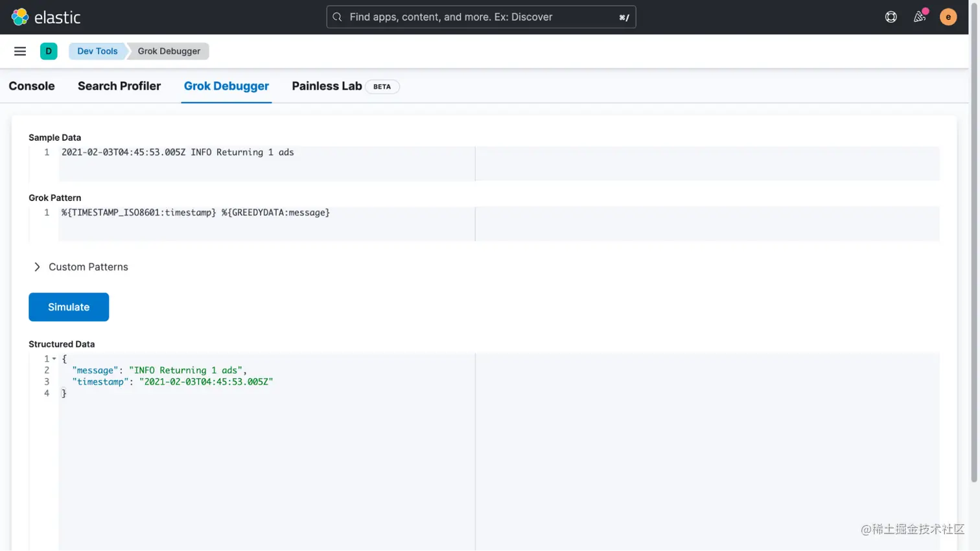Click the "timestamp" line in Structured Data
The height and width of the screenshot is (551, 980).
click(172, 382)
